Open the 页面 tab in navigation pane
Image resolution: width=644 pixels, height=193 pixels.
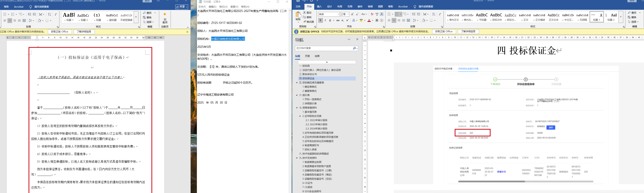coord(307,56)
